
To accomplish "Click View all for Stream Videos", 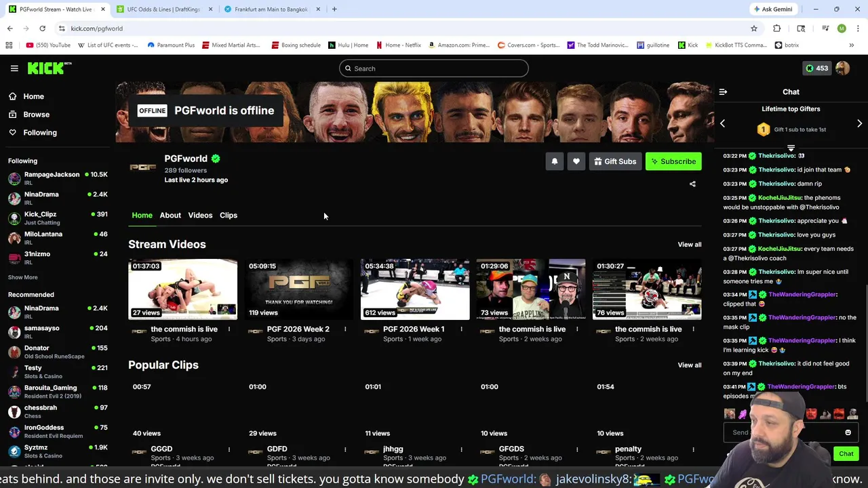I will click(690, 245).
